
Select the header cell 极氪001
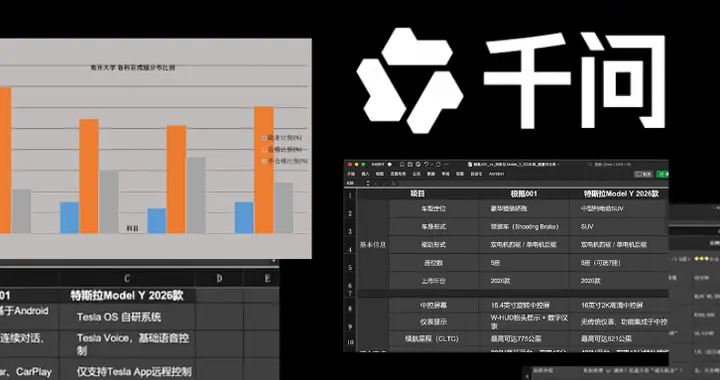coord(524,194)
